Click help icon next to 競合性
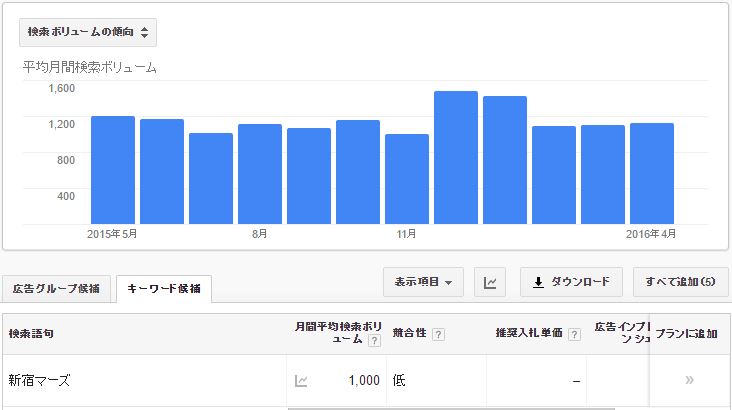Image resolution: width=732 pixels, height=410 pixels. tap(438, 334)
